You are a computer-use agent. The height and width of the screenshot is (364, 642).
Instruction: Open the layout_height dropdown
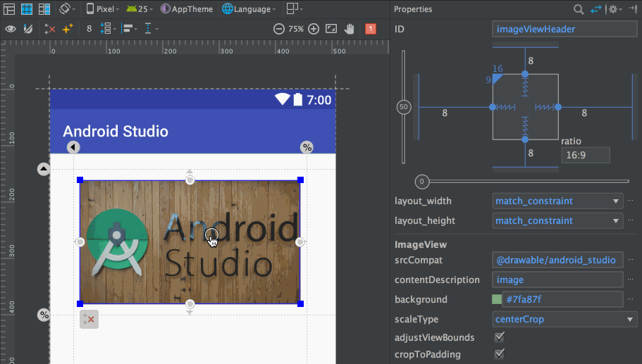tap(557, 220)
